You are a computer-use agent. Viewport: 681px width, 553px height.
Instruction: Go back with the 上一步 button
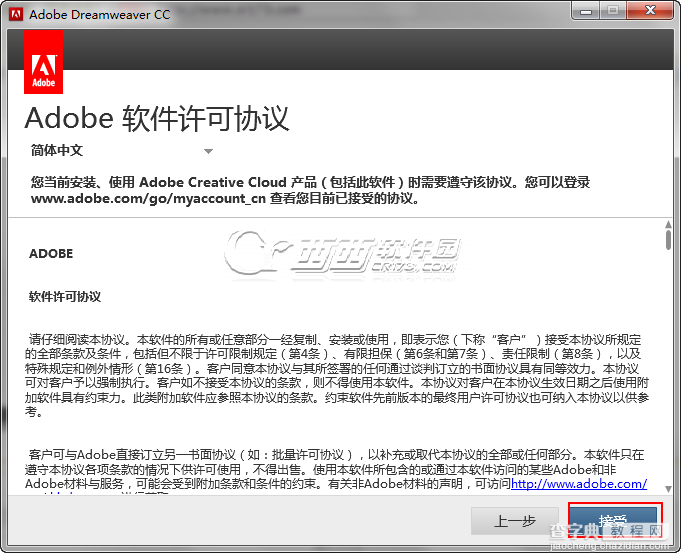(515, 521)
